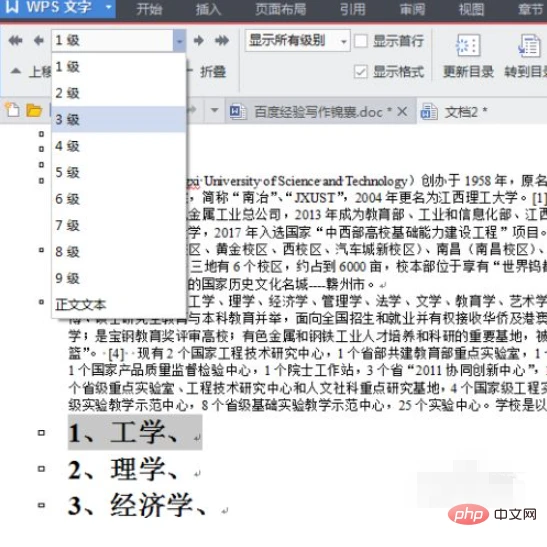This screenshot has height=547, width=547.
Task: Click outline bullet beside 2、理学
Action: (41, 469)
